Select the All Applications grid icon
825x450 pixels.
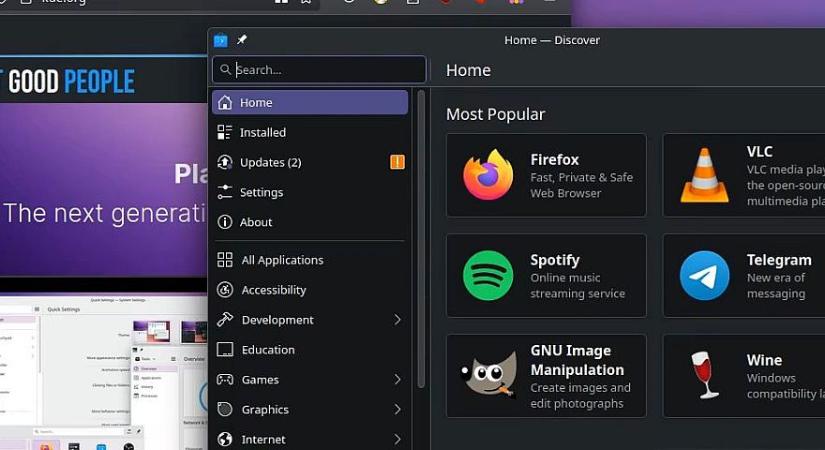tap(225, 259)
